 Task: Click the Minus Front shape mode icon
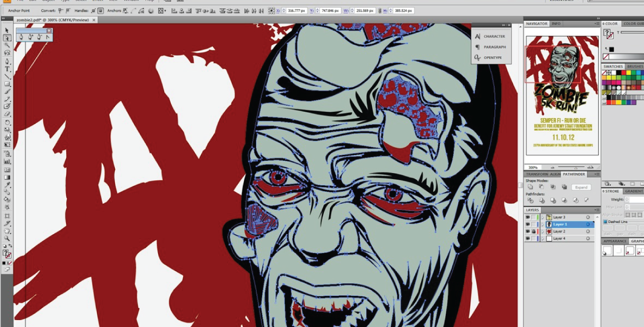pyautogui.click(x=541, y=187)
